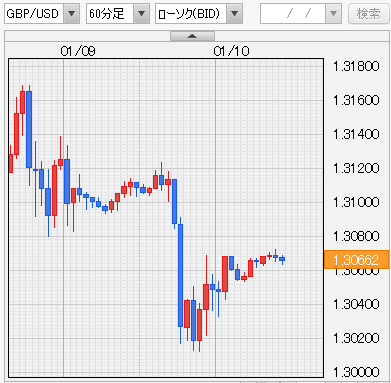
Task: Click the 1.30800 price axis label
Action: [356, 236]
